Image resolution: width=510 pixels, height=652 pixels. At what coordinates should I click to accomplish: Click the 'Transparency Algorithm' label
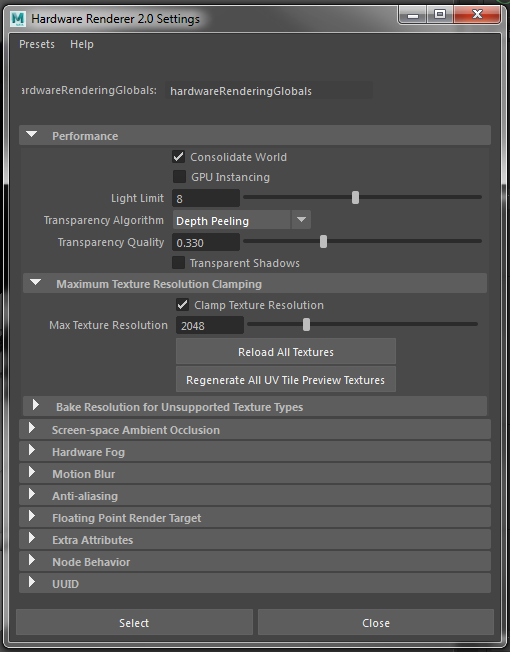tap(103, 220)
